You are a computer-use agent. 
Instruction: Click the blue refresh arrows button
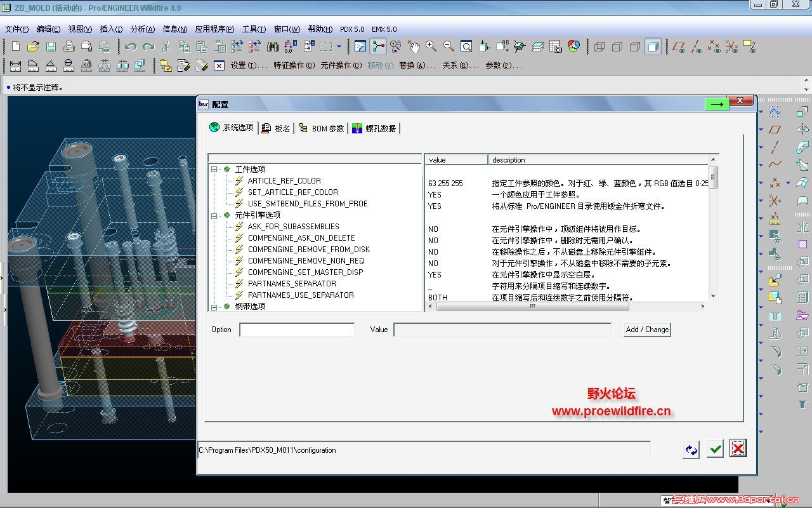(x=691, y=450)
